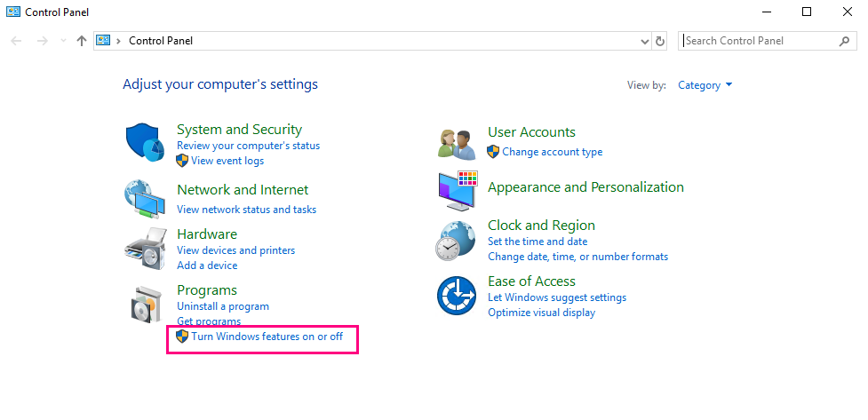Click the Clock and Region icon

click(x=456, y=240)
